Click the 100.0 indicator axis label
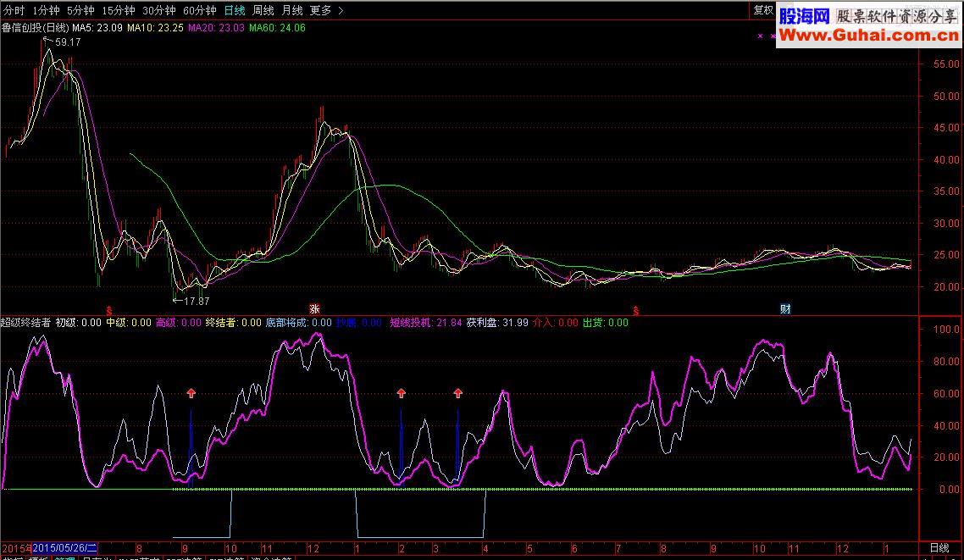The width and height of the screenshot is (964, 560). tap(946, 330)
